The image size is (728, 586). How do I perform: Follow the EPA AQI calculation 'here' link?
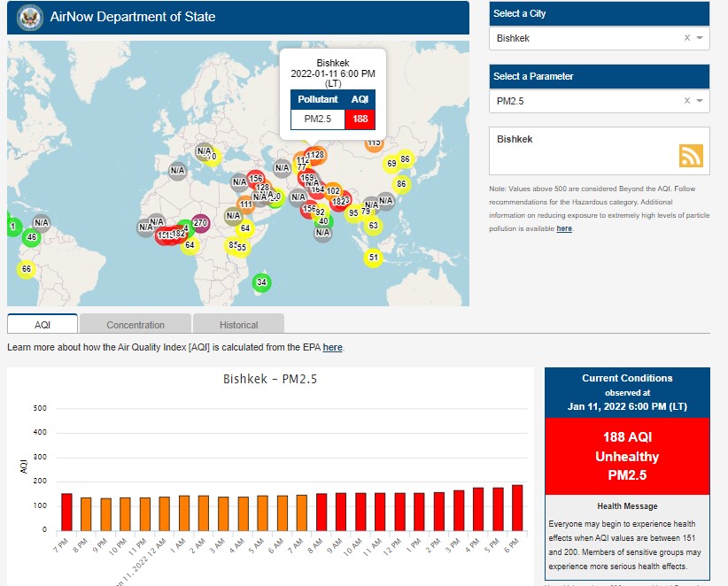[x=332, y=347]
